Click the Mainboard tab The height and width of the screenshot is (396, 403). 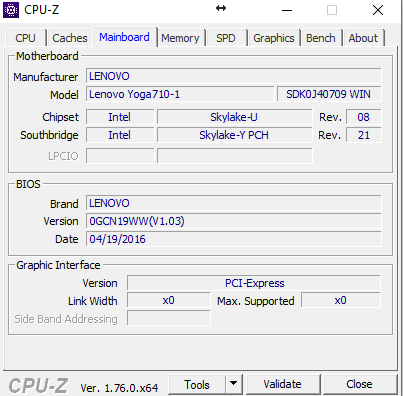click(124, 37)
